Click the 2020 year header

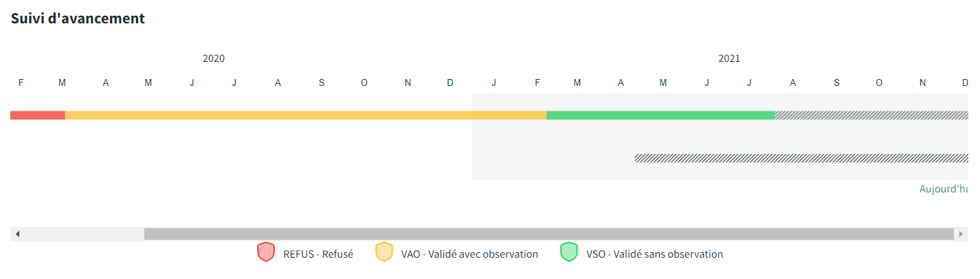coord(214,59)
